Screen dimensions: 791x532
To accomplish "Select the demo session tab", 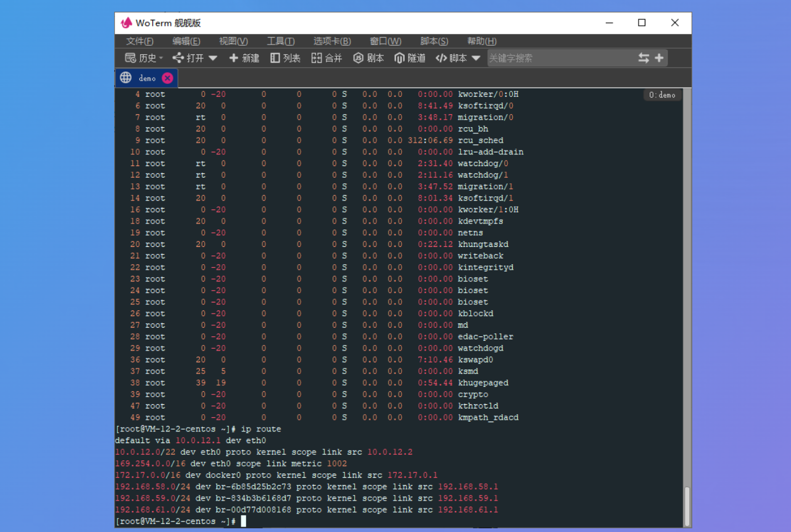I will click(147, 78).
